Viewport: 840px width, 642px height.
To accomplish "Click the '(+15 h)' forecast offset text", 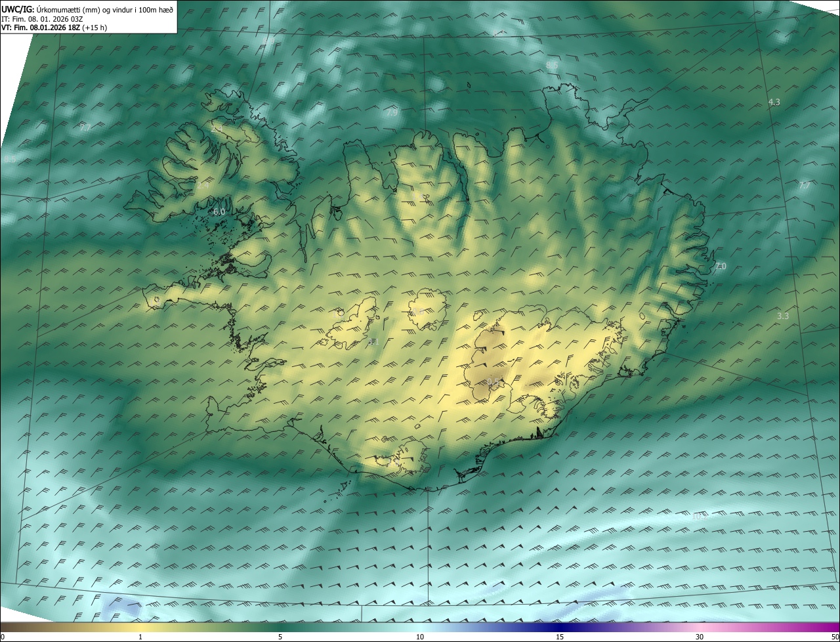I will (x=95, y=28).
